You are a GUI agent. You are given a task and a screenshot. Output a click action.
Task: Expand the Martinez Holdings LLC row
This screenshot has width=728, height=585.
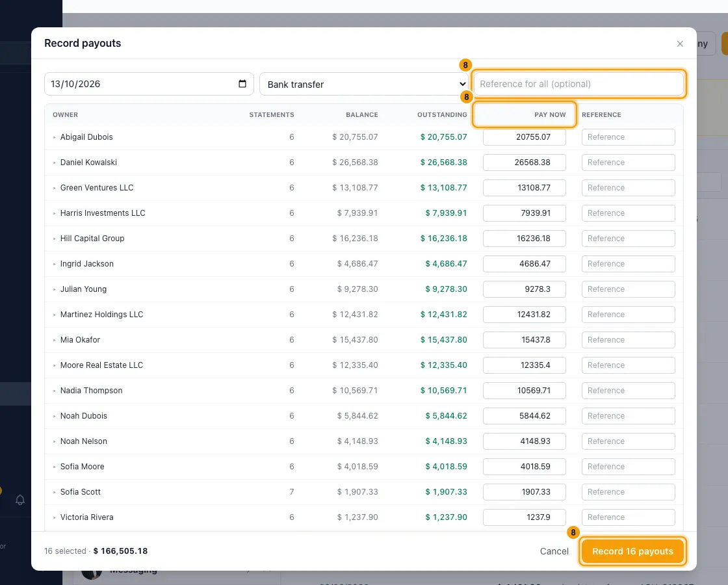pos(55,315)
